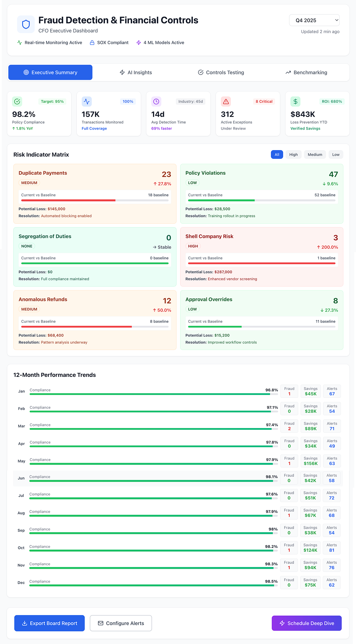Click the $145,000 potential loss value
Screen dimensions: 356x644
(x=56, y=209)
